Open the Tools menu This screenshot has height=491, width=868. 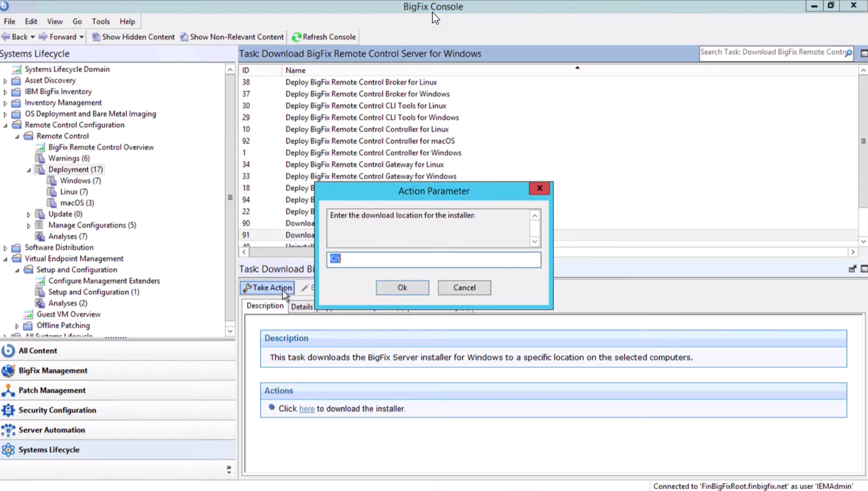click(101, 21)
